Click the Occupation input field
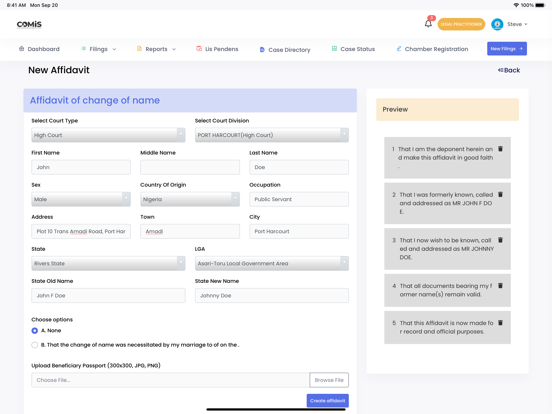 pyautogui.click(x=299, y=199)
